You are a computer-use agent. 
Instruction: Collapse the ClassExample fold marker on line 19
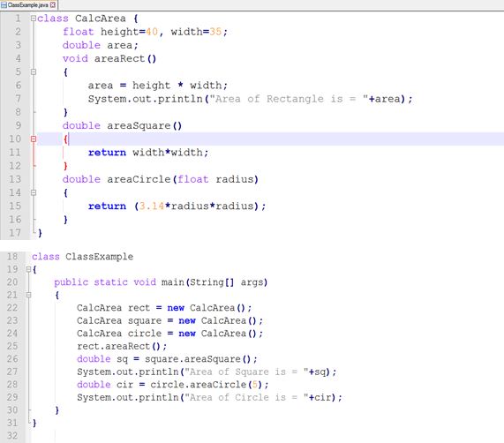(x=28, y=269)
